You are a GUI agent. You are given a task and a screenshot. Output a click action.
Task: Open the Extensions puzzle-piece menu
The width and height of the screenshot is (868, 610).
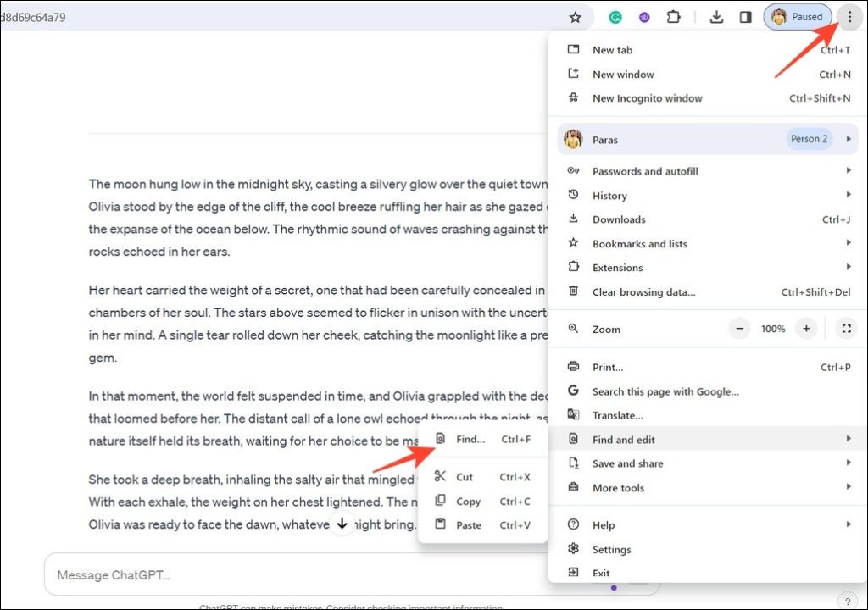pyautogui.click(x=673, y=16)
